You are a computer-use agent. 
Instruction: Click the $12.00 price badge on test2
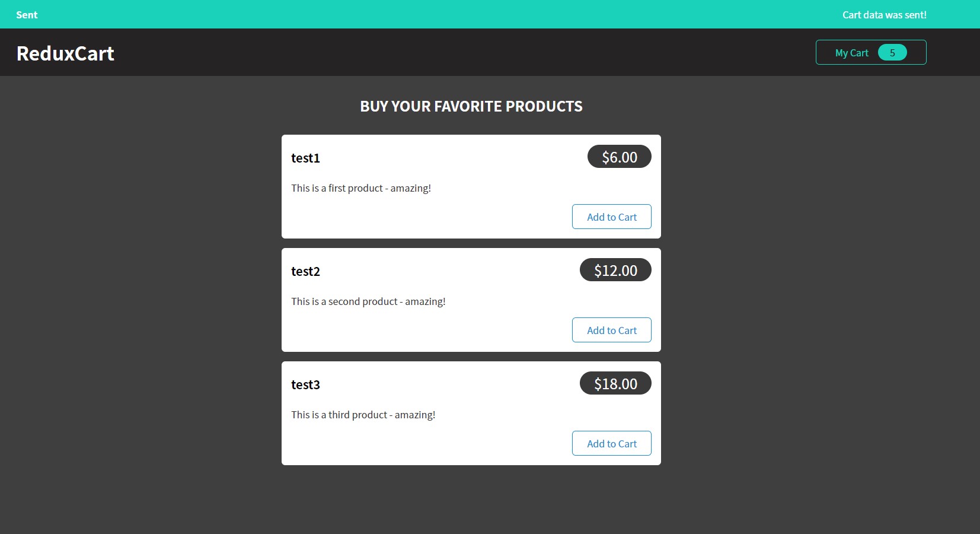click(615, 270)
